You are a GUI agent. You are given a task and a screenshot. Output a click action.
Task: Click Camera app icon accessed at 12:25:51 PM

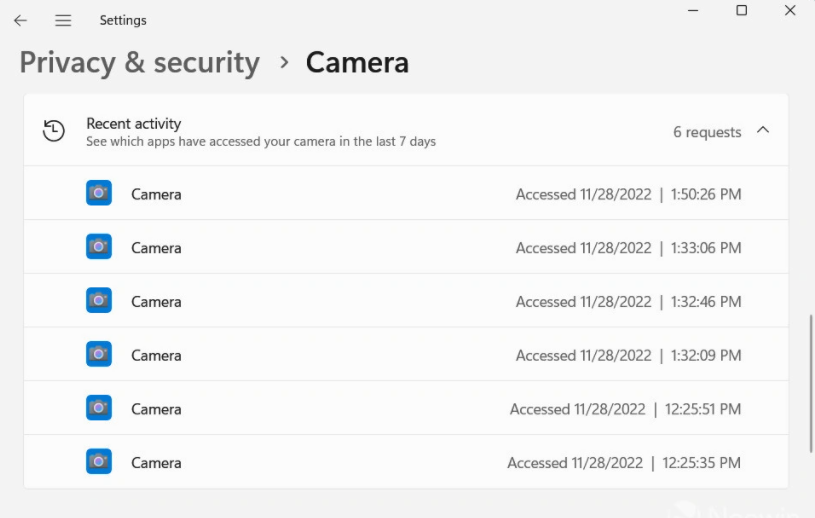pyautogui.click(x=99, y=408)
